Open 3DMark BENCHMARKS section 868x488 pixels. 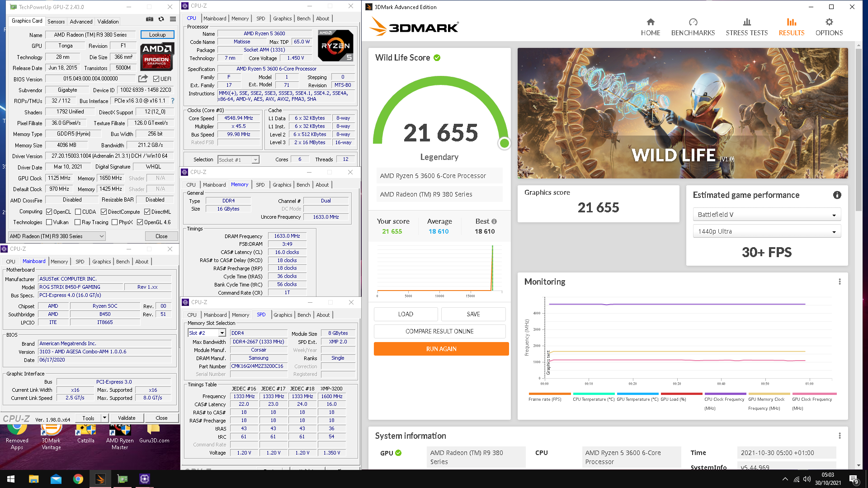693,27
